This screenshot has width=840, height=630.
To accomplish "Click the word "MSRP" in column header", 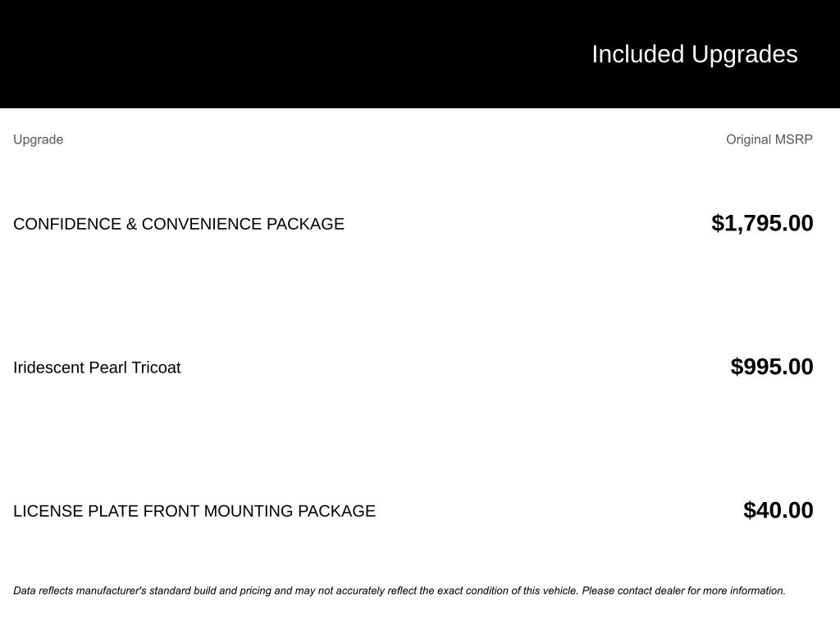I will pyautogui.click(x=792, y=139).
